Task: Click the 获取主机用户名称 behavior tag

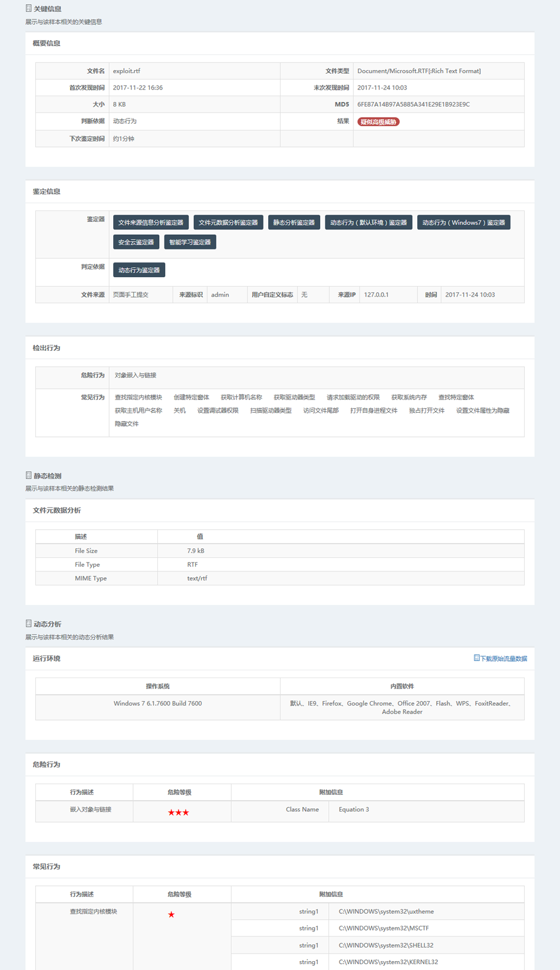Action: pos(139,410)
